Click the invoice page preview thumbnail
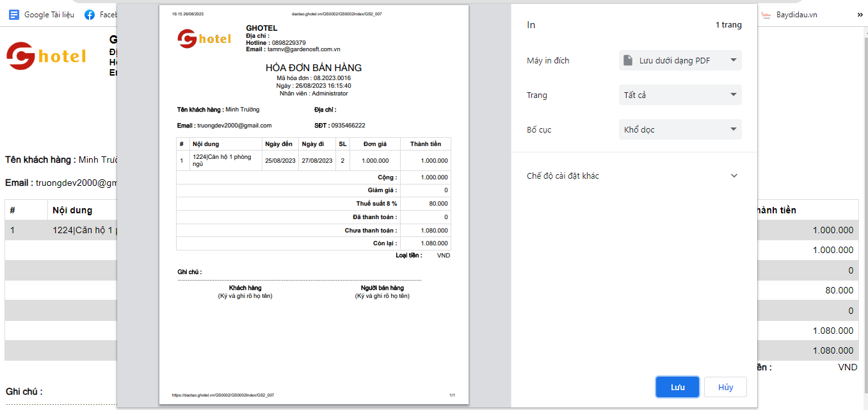 (314, 205)
